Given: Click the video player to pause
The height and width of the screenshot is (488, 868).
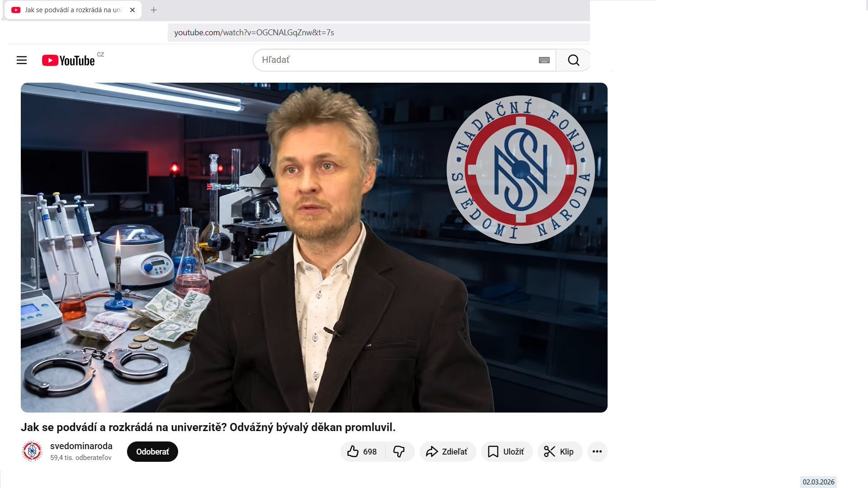Looking at the screenshot, I should (x=314, y=247).
